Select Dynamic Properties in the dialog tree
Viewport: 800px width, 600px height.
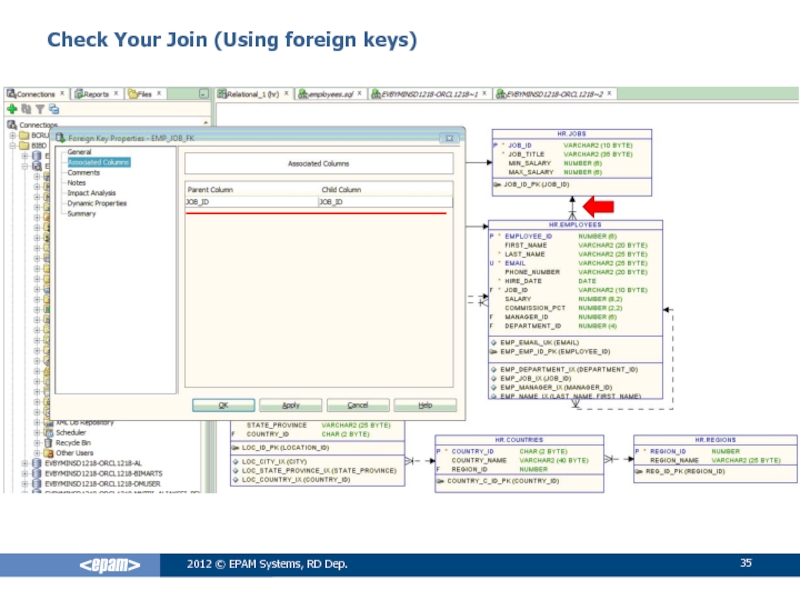point(97,203)
